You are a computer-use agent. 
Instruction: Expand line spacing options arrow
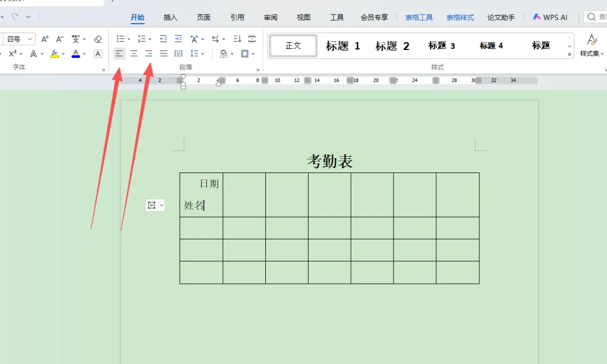[203, 54]
